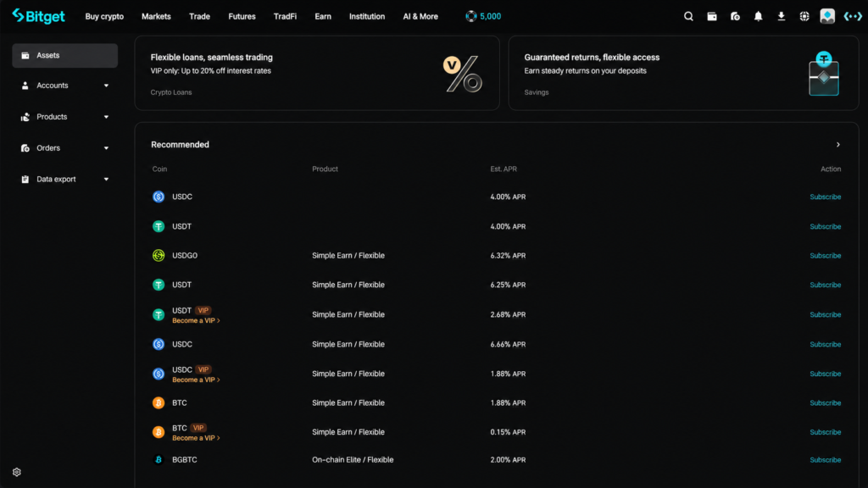Click the Bitget logo
The width and height of the screenshot is (868, 488).
(38, 16)
